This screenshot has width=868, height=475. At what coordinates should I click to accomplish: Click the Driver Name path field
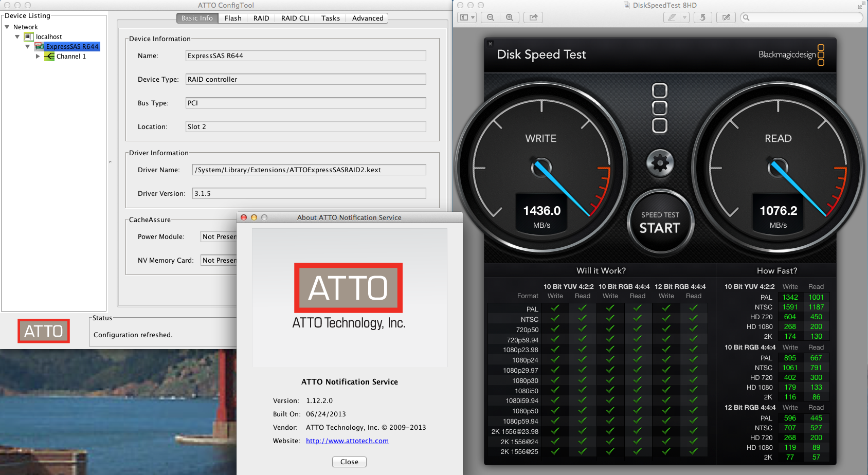(x=309, y=170)
